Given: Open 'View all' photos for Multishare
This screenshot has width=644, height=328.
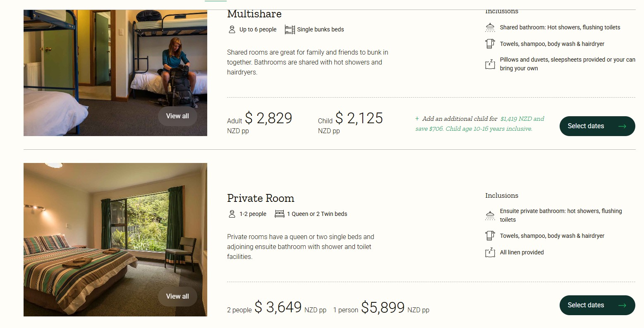Looking at the screenshot, I should [177, 116].
